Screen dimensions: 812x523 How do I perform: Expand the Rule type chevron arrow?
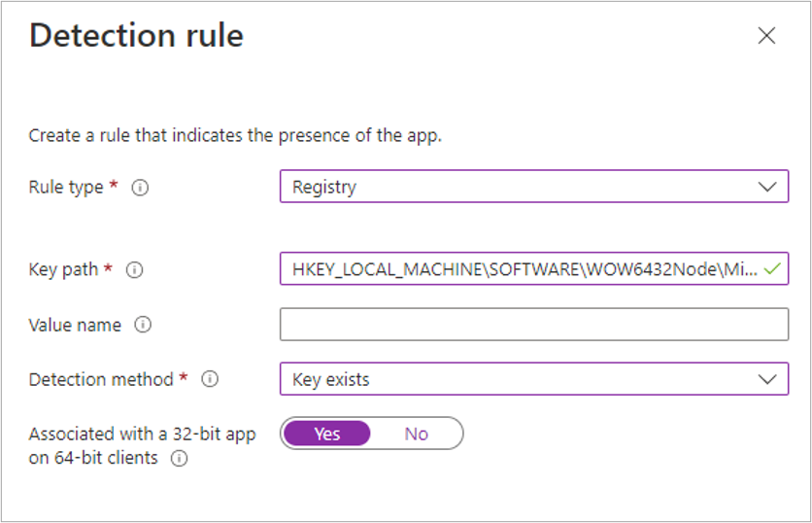pos(767,187)
